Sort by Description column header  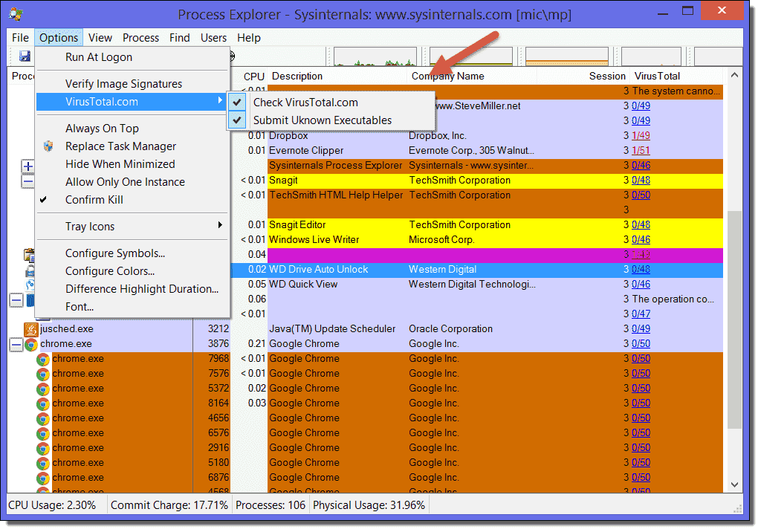point(337,77)
